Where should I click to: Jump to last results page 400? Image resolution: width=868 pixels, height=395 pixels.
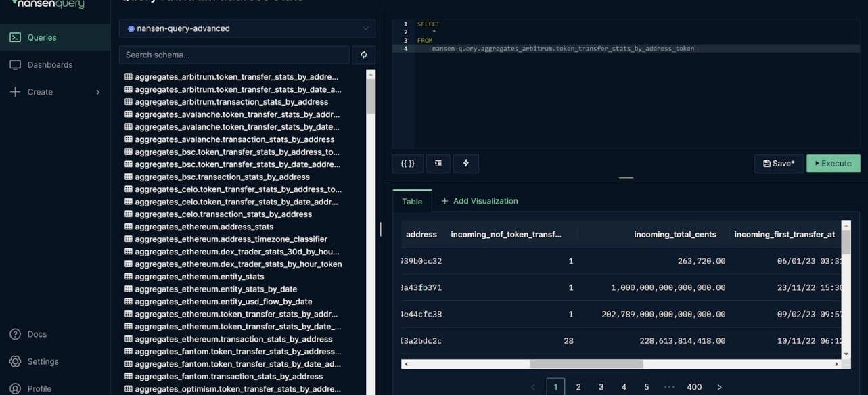pyautogui.click(x=694, y=387)
